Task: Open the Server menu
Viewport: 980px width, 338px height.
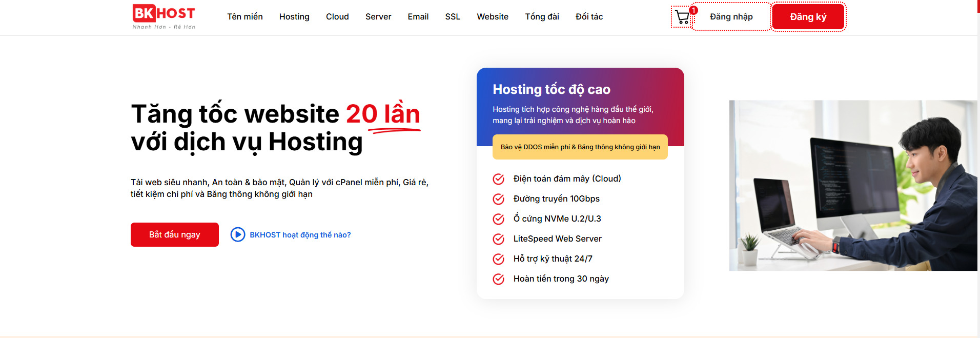Action: coord(378,17)
